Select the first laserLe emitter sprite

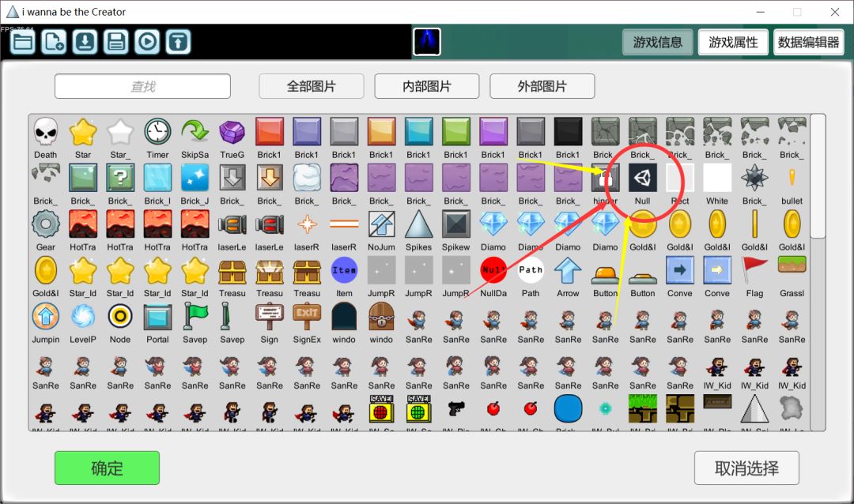point(232,224)
